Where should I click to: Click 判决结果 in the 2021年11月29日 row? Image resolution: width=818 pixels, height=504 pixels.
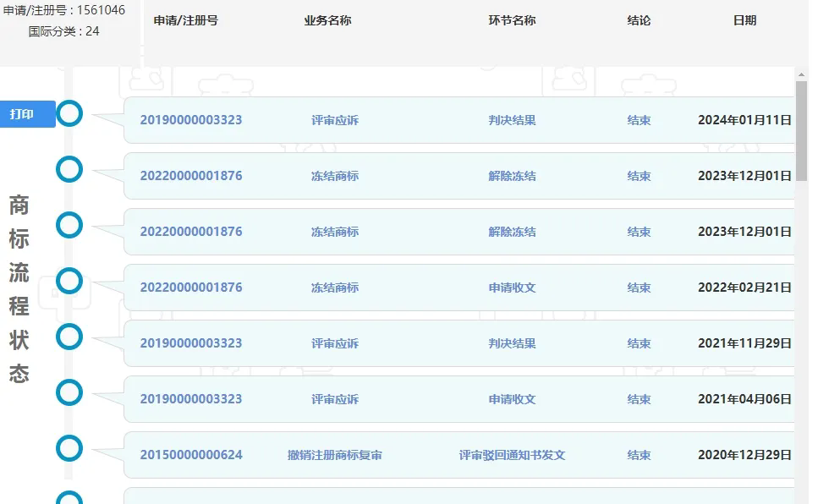coord(512,343)
